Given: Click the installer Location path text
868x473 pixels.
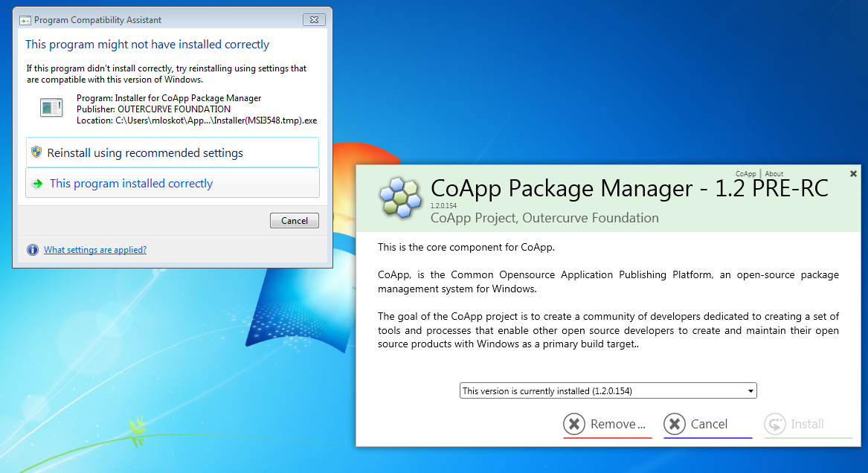Looking at the screenshot, I should click(x=196, y=120).
